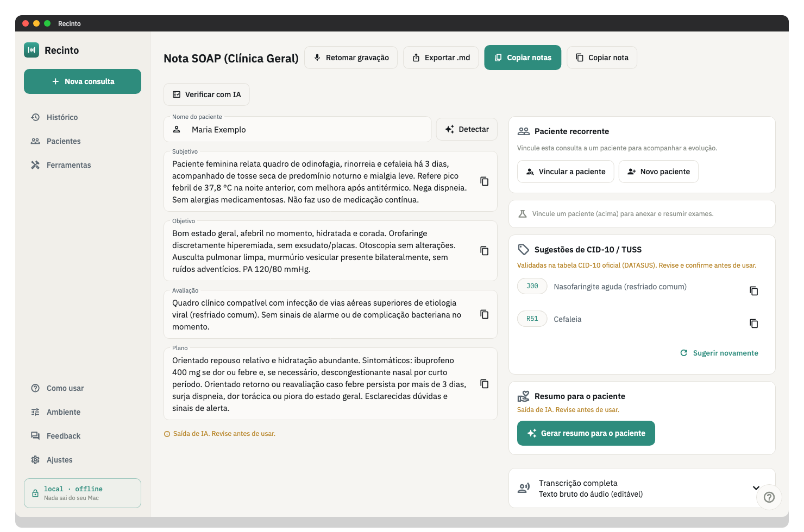This screenshot has width=804, height=532.
Task: Export the note with Exportar .md
Action: point(441,58)
